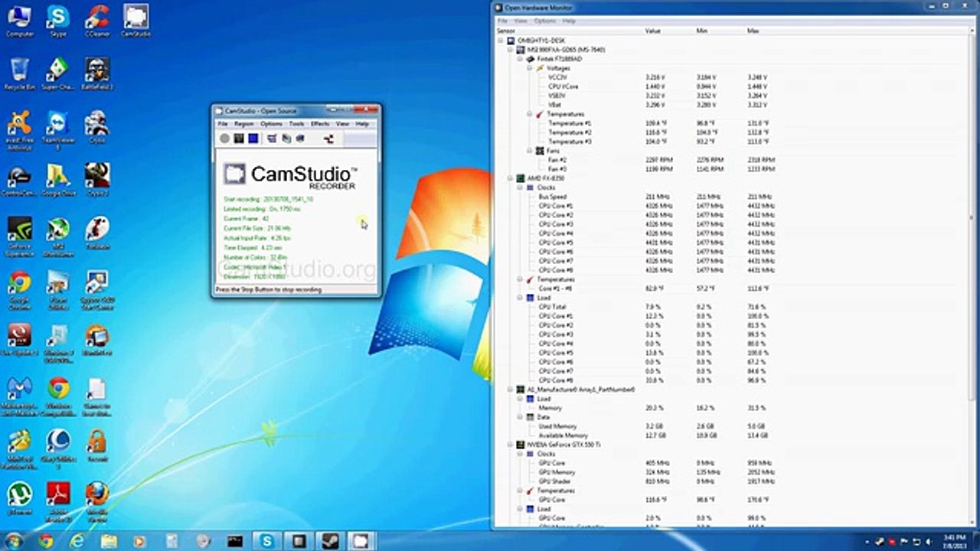Open the Effects menu in CamStudio
This screenshot has width=980, height=551.
tap(320, 123)
